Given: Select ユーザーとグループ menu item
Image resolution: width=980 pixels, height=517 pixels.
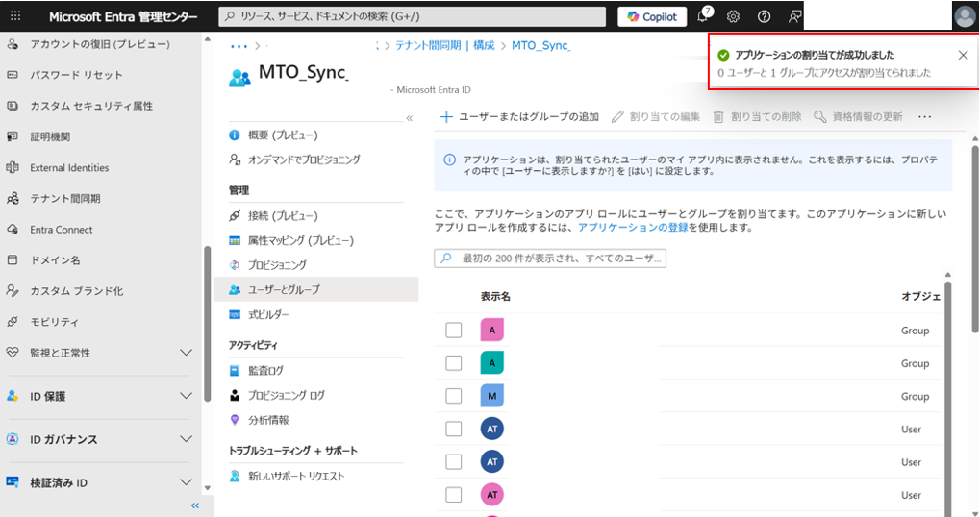Looking at the screenshot, I should (x=315, y=289).
